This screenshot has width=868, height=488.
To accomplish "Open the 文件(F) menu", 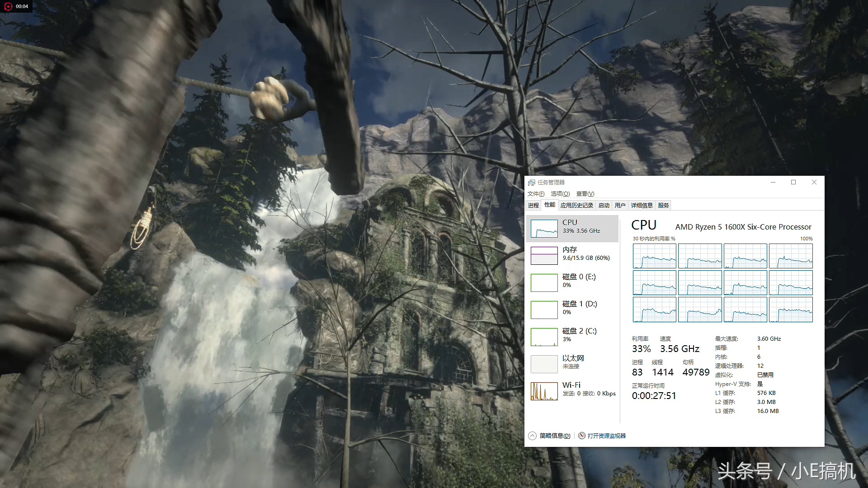I will coord(536,194).
